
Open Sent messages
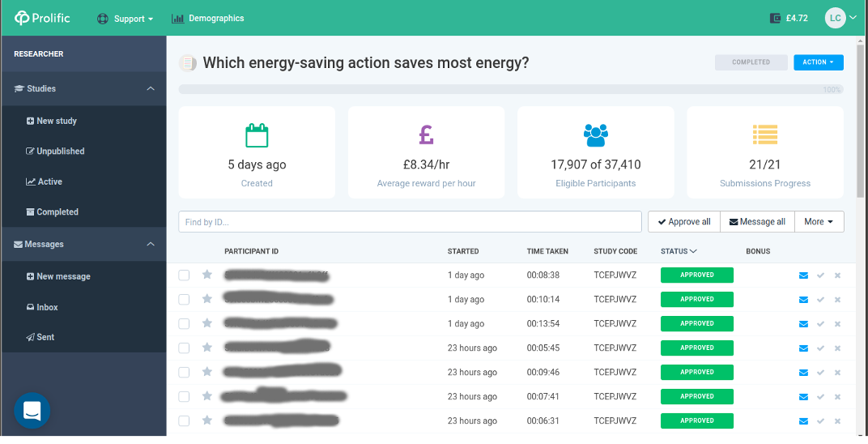coord(40,337)
